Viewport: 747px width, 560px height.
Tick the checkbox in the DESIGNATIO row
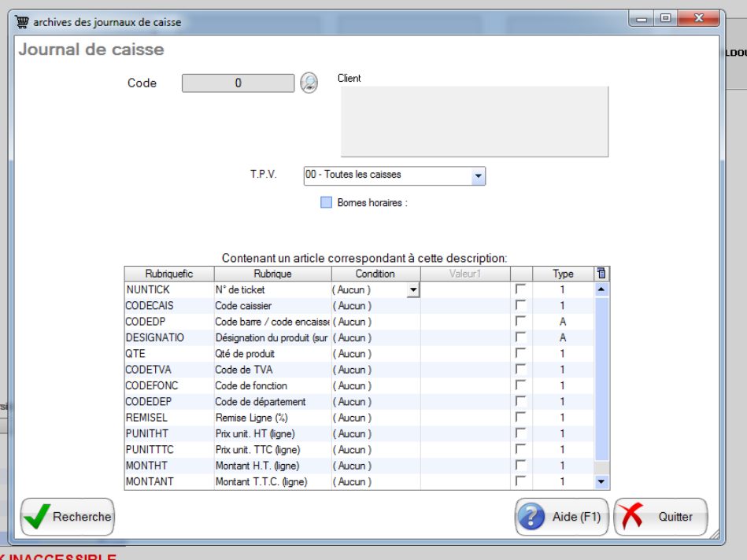click(x=520, y=337)
